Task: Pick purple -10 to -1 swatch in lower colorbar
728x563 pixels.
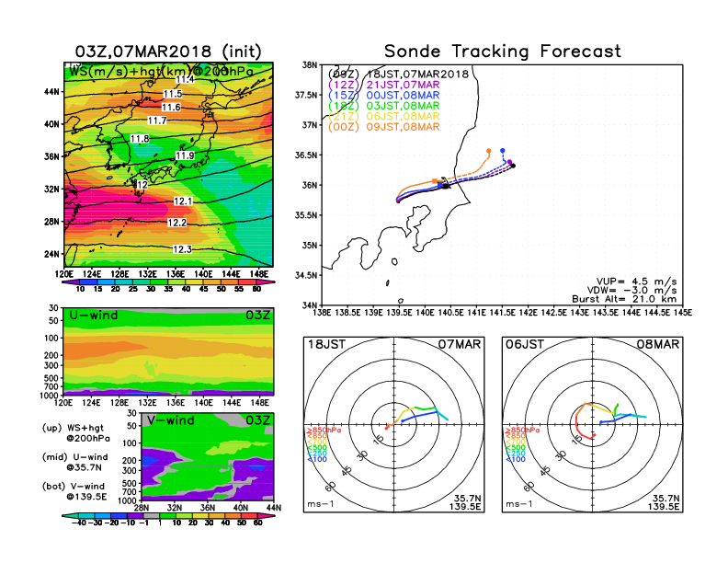Action: [134, 515]
